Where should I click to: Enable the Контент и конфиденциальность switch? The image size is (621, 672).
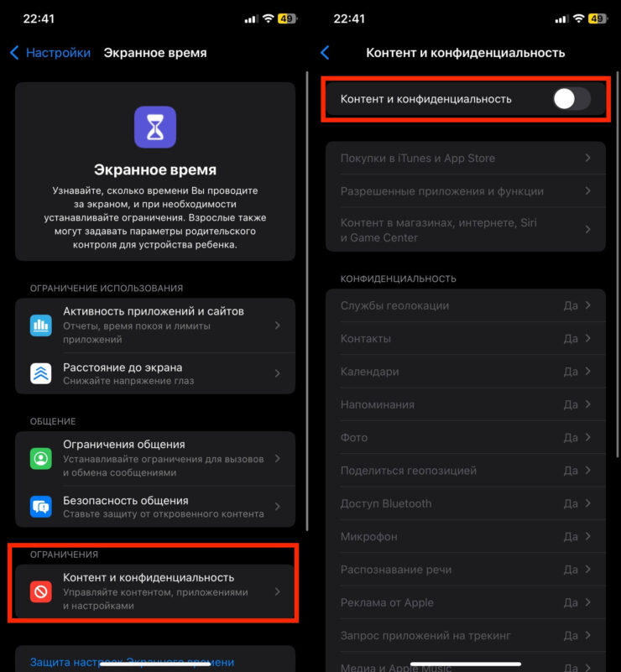(x=572, y=100)
